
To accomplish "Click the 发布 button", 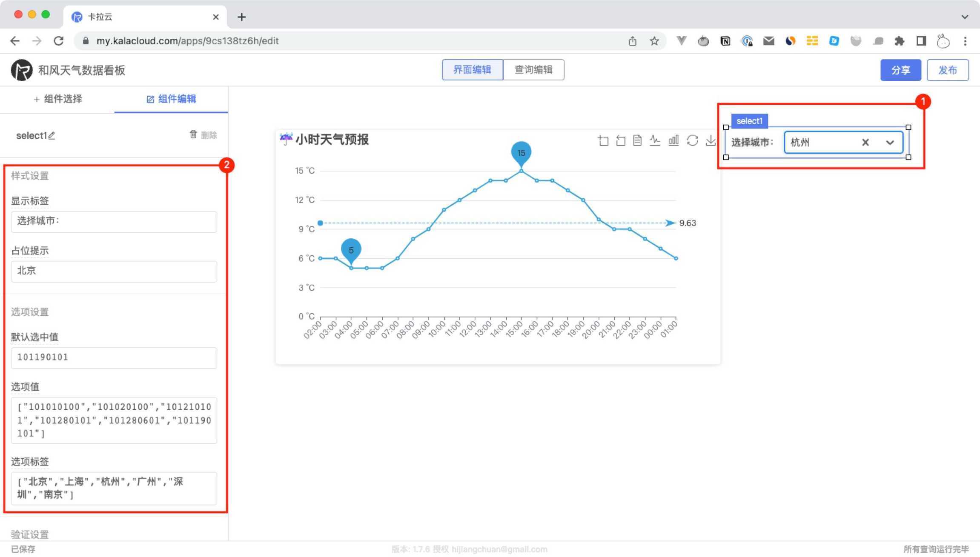I will point(947,70).
